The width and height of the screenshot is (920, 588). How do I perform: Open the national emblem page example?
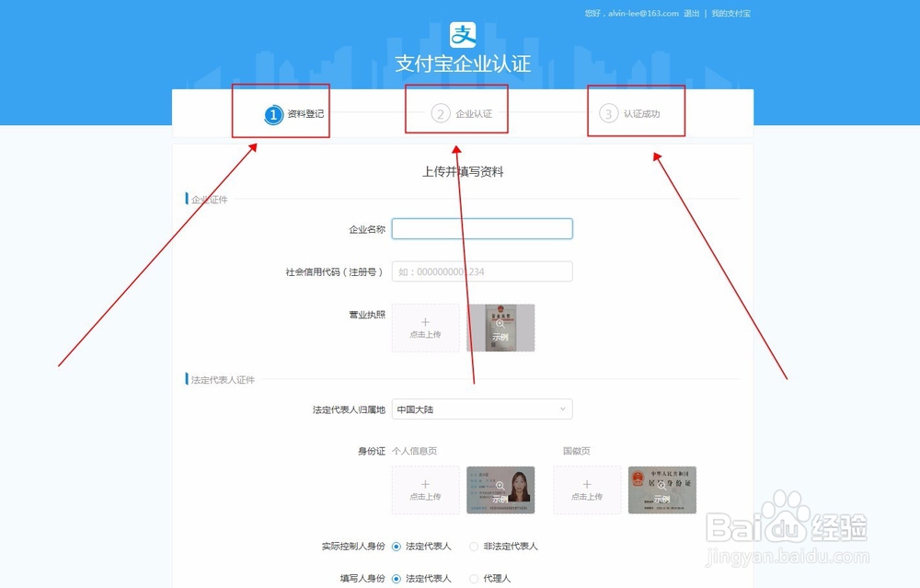pos(661,490)
